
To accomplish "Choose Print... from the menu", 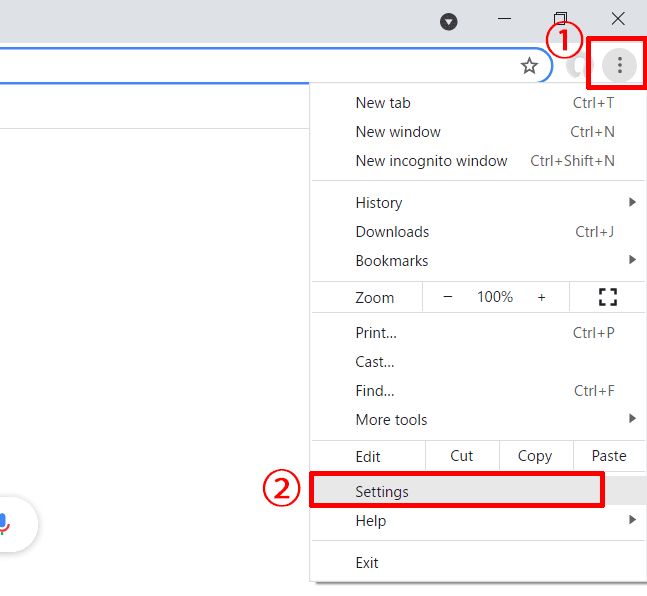I will (376, 333).
